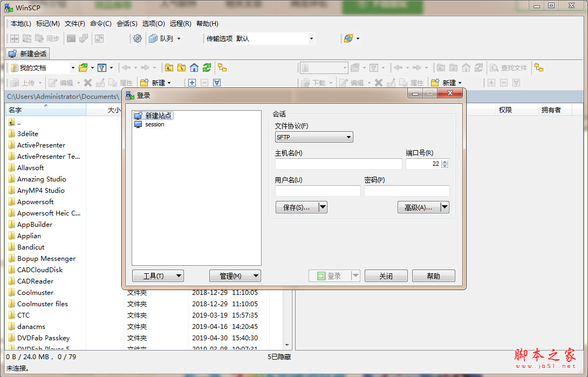Refresh the local panel with green arrows icon
This screenshot has height=377, width=588.
(207, 68)
